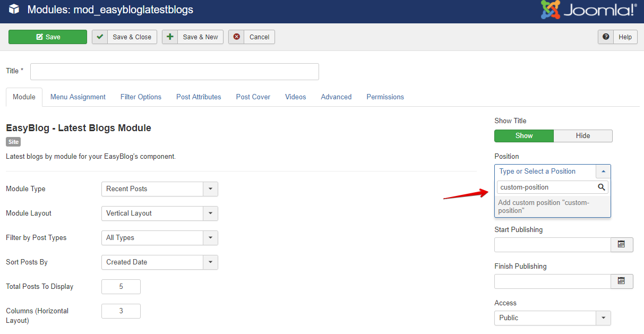This screenshot has height=334, width=644.
Task: Go to the Post Attributes tab
Action: pos(199,97)
